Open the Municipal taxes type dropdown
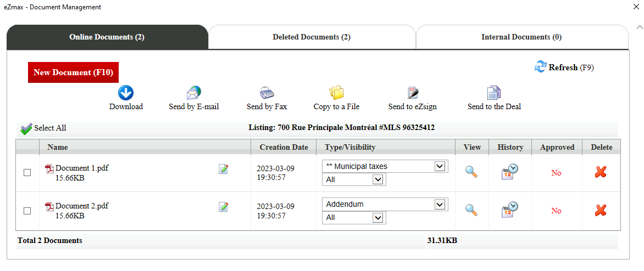 point(385,166)
